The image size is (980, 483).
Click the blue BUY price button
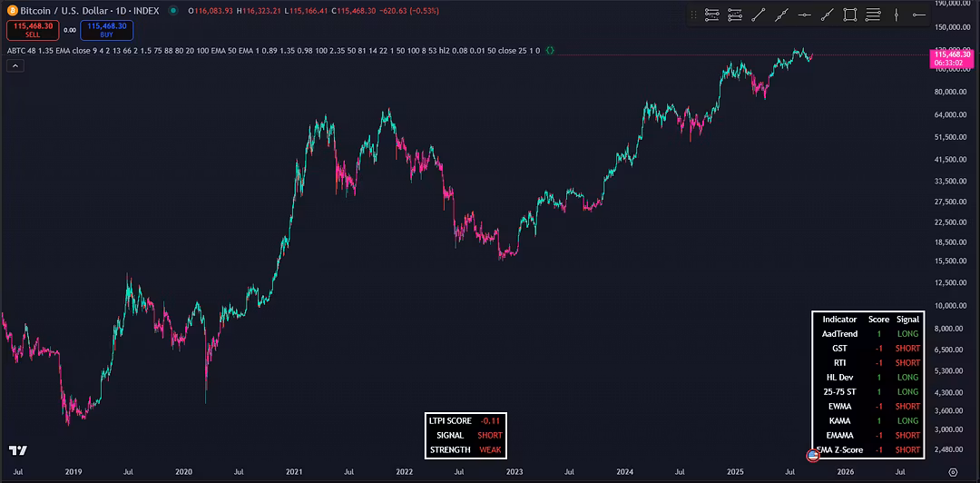coord(106,30)
